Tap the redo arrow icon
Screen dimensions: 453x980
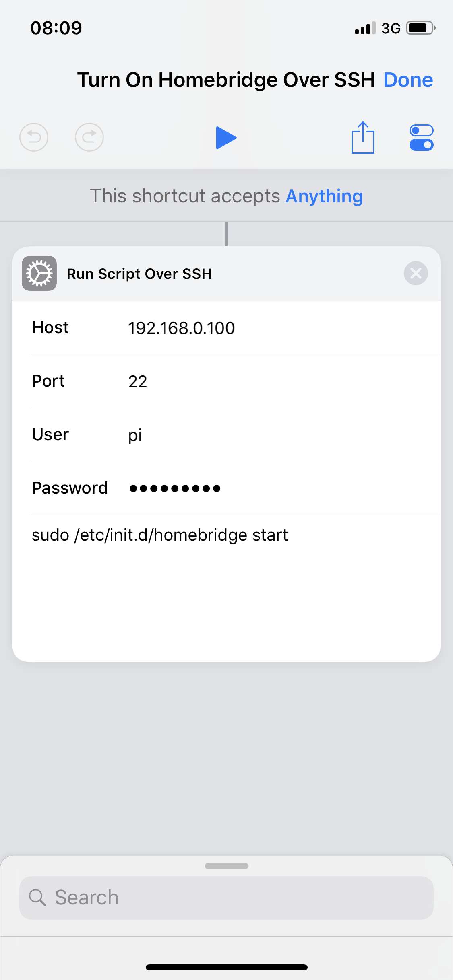click(x=89, y=137)
